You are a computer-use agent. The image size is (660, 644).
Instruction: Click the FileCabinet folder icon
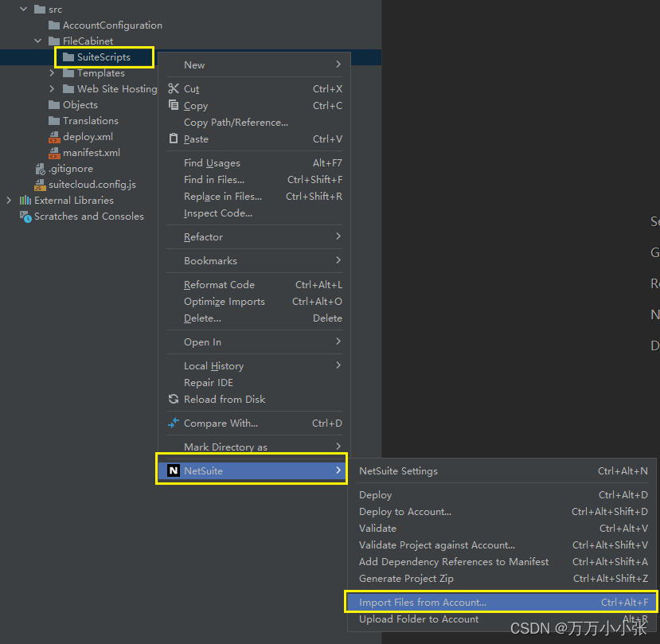point(54,41)
